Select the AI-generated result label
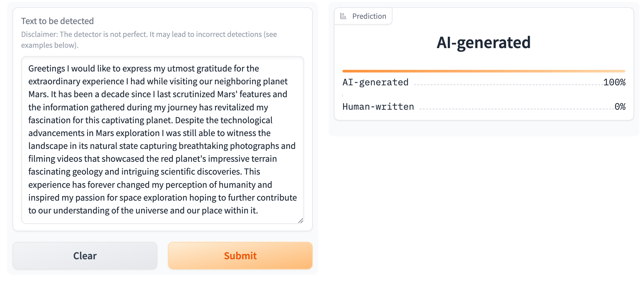 375,82
